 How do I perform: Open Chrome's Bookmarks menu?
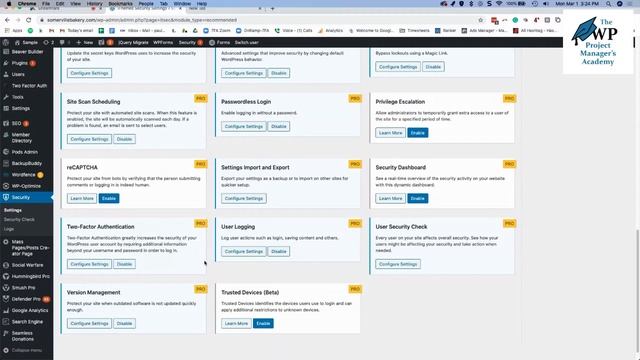120,3
